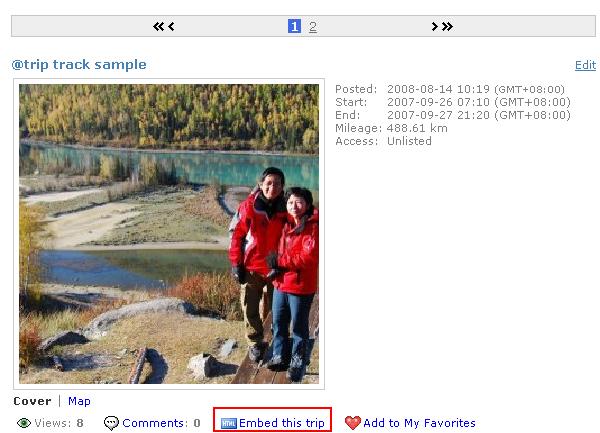Click the 'Embed this trip' link
The height and width of the screenshot is (433, 600).
coord(282,423)
